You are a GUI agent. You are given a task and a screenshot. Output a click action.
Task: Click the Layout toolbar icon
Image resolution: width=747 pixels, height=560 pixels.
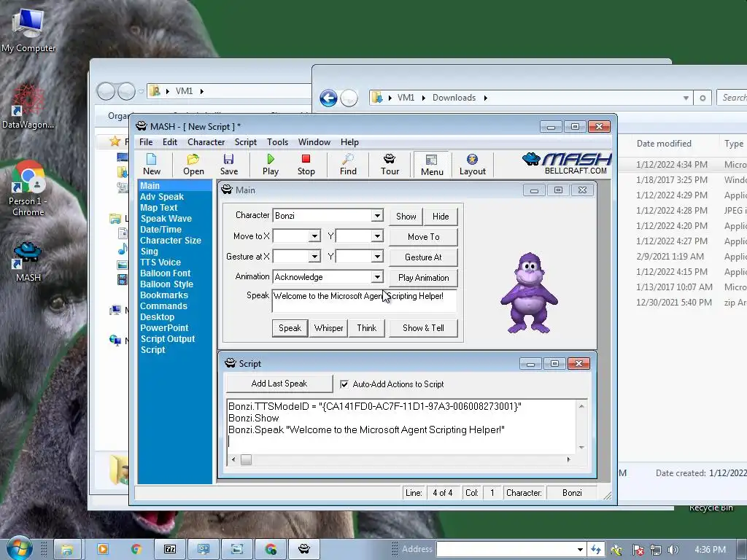472,164
